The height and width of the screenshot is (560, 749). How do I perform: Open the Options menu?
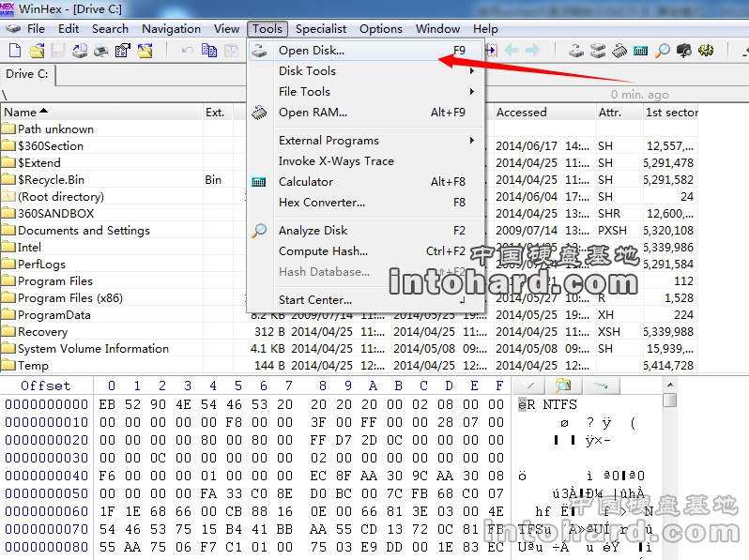click(x=381, y=29)
